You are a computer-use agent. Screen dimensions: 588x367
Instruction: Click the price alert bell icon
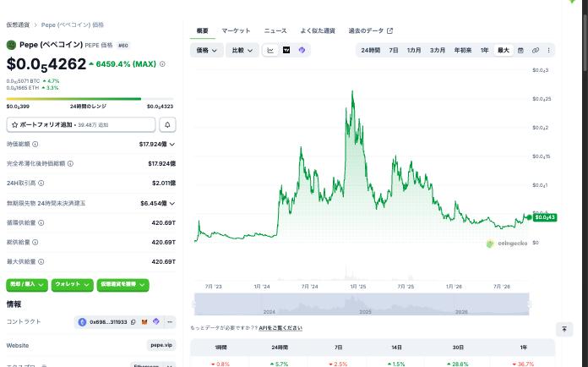click(x=167, y=124)
